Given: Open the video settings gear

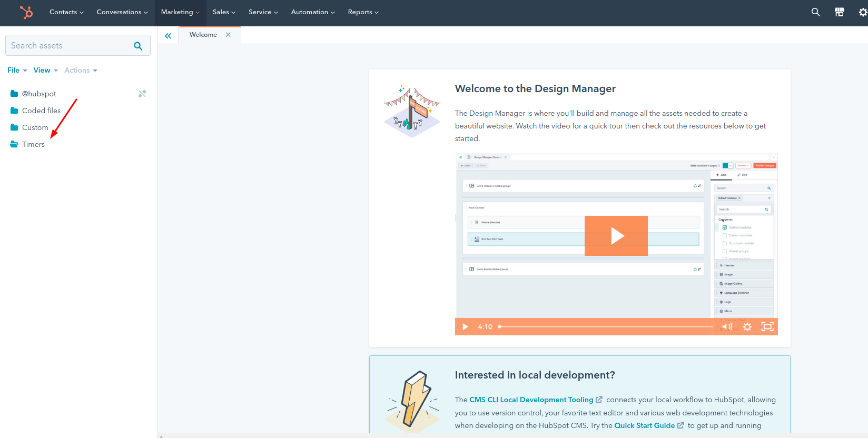Looking at the screenshot, I should (747, 327).
